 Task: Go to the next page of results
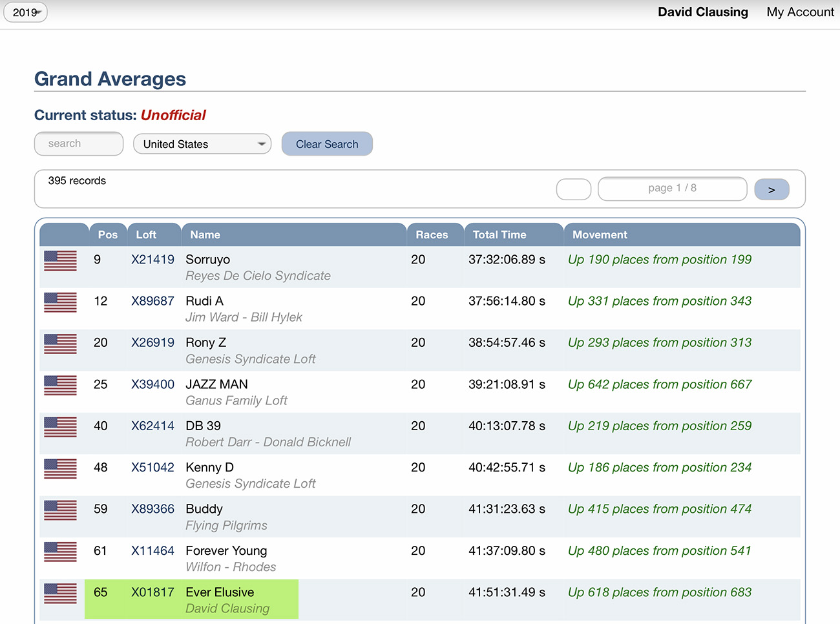[772, 189]
